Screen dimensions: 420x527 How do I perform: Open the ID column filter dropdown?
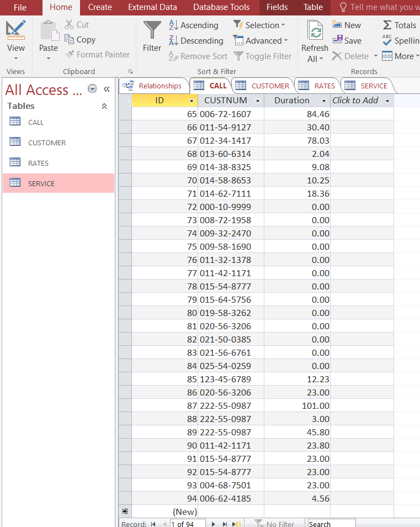192,101
